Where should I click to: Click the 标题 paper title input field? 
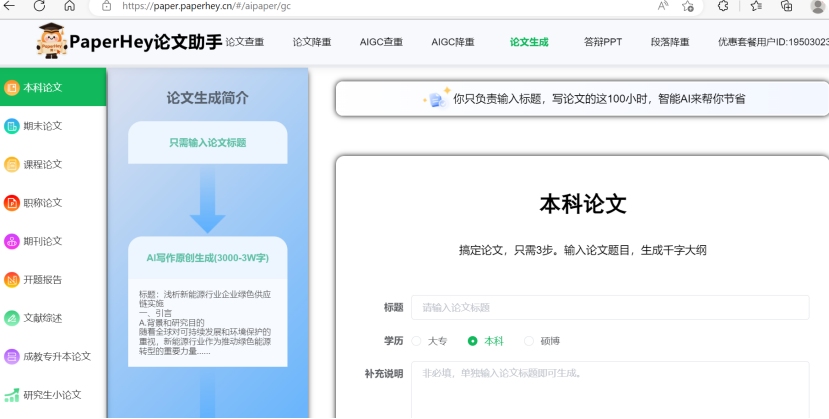610,308
